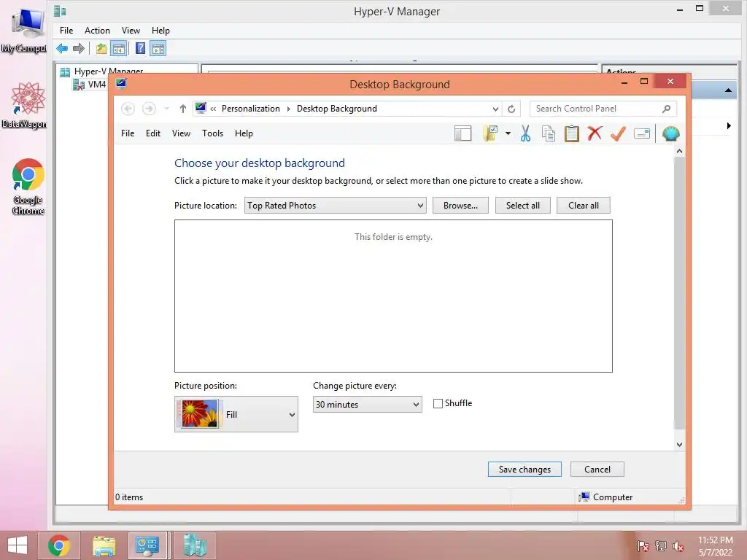Click the Control Panel taskbar button
Viewport: 747px width, 560px height.
pyautogui.click(x=147, y=545)
